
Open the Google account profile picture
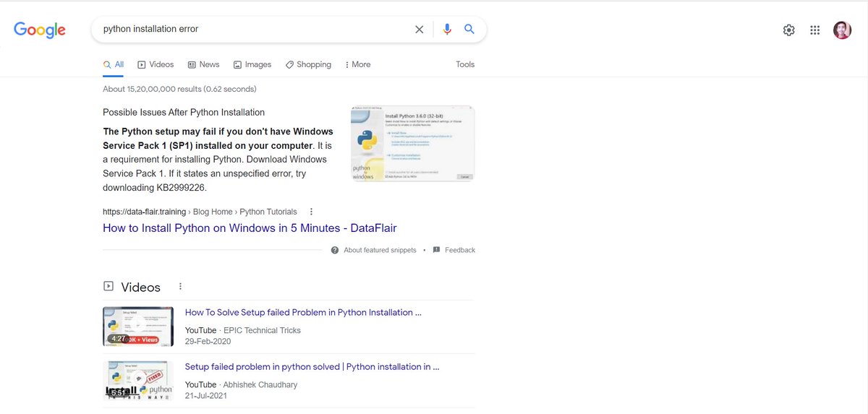tap(842, 30)
